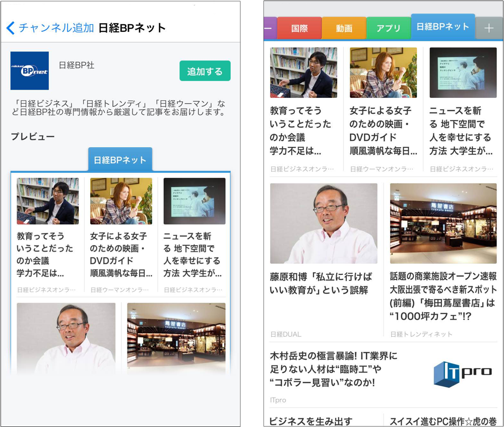
Task: Select the 日経BPネット tab in right screen
Action: (443, 27)
